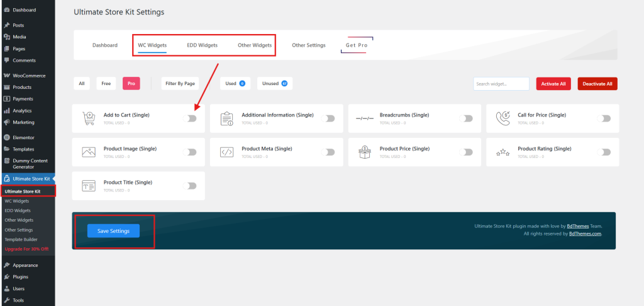Click the Users person icon
This screenshot has width=644, height=306.
pyautogui.click(x=6, y=288)
